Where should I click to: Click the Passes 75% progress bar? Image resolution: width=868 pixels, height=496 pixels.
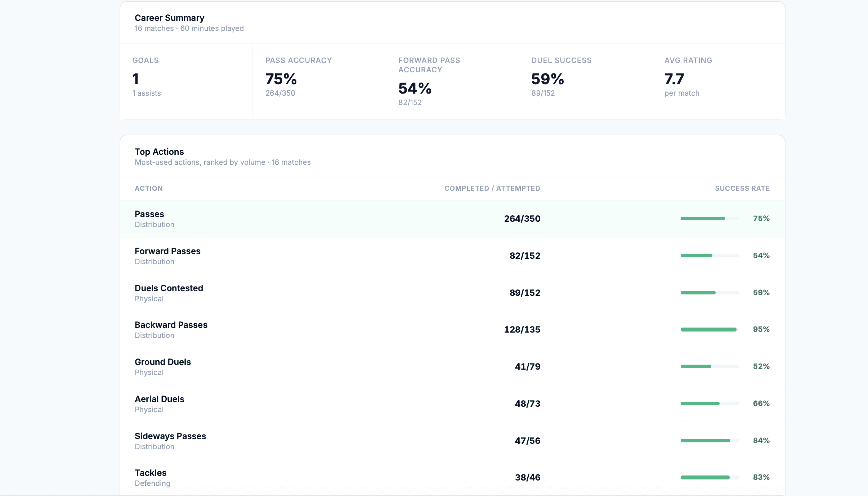pos(710,218)
